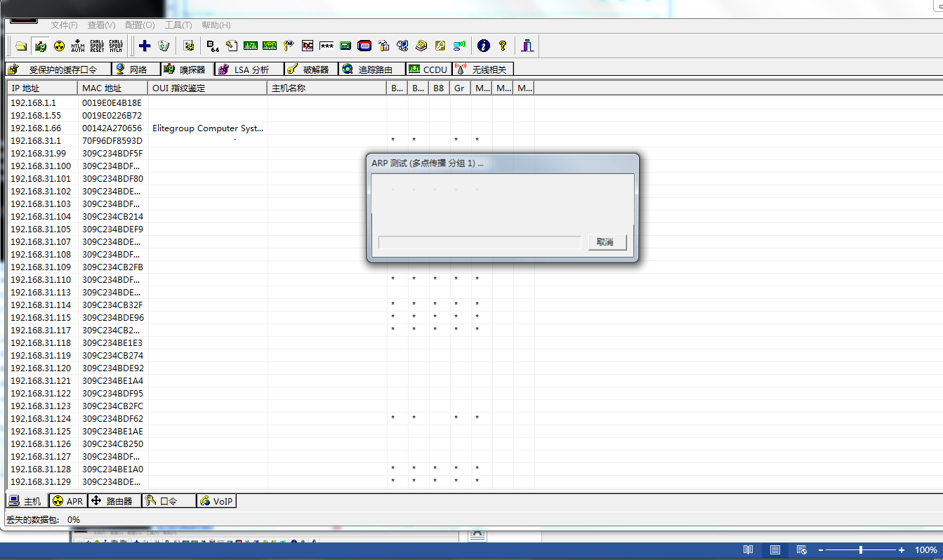Screen dimensions: 943x560
Task: Switch to the LSA 分析 tab
Action: pos(249,69)
